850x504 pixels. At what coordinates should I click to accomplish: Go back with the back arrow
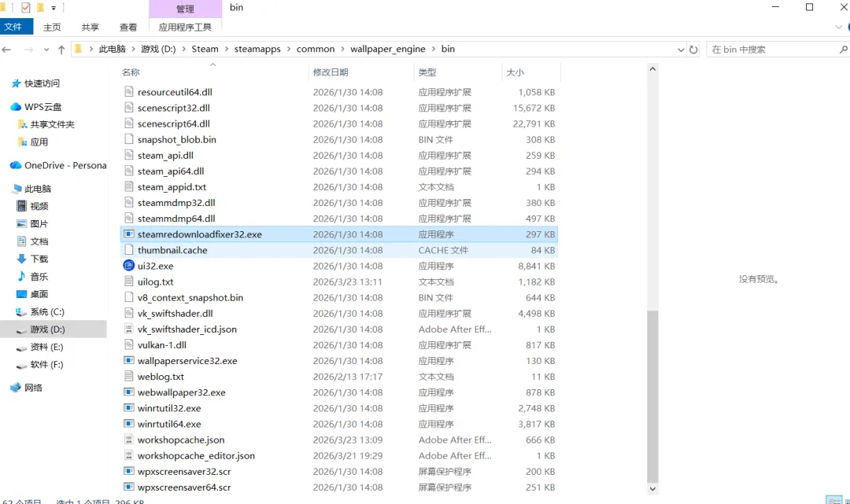point(6,50)
